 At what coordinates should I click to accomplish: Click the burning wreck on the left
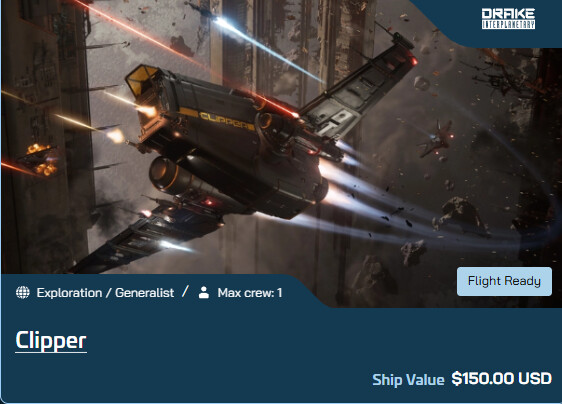pos(39,160)
